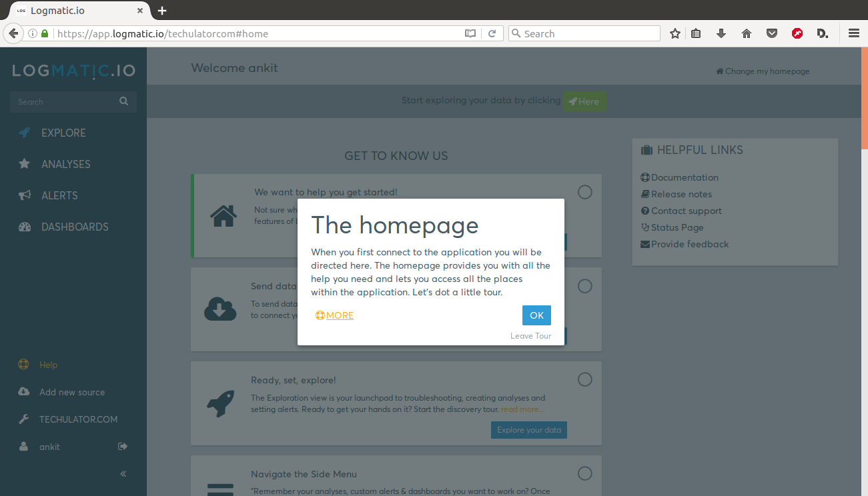
Task: Click the Add new source cloud icon
Action: coord(24,392)
